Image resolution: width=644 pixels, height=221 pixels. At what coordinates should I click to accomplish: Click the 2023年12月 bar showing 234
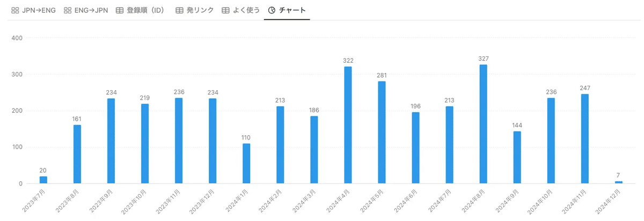[x=213, y=141]
